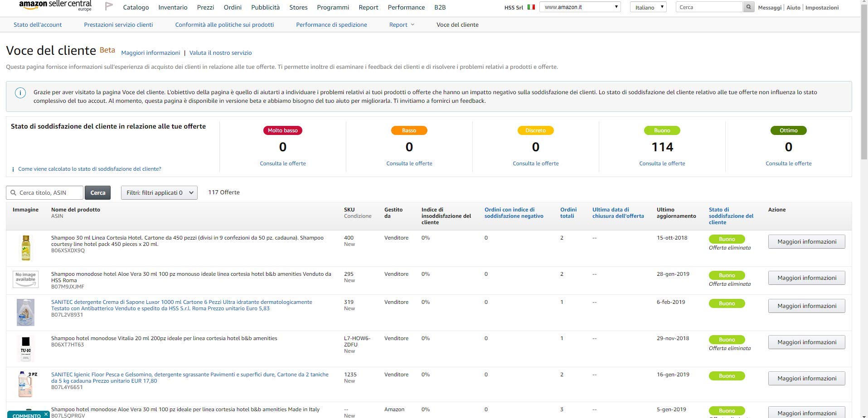Screen dimensions: 868x418
Task: Click 'Consulta le offerte' under Molto basso
Action: point(283,163)
